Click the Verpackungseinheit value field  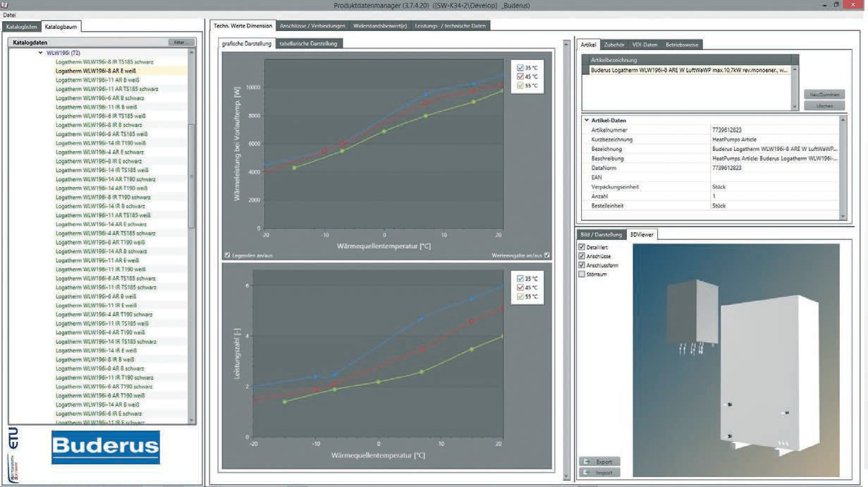775,187
